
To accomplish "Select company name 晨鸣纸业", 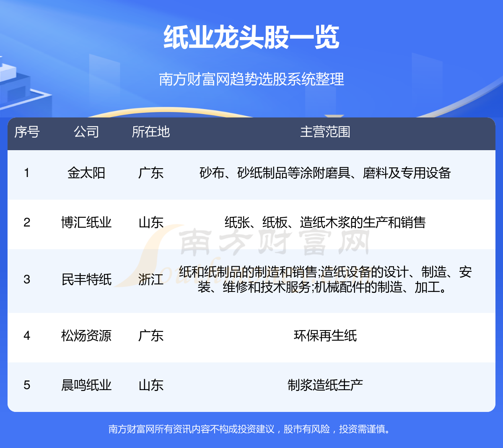I will [x=86, y=385].
